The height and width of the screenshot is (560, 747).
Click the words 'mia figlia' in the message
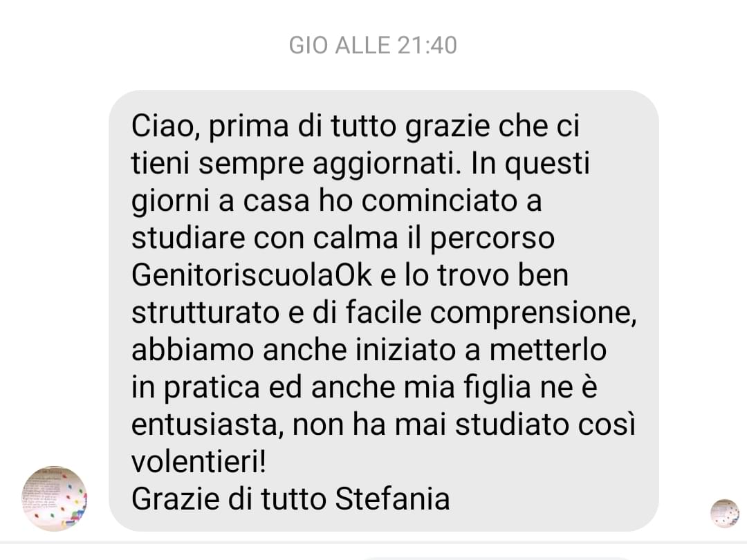pyautogui.click(x=468, y=387)
